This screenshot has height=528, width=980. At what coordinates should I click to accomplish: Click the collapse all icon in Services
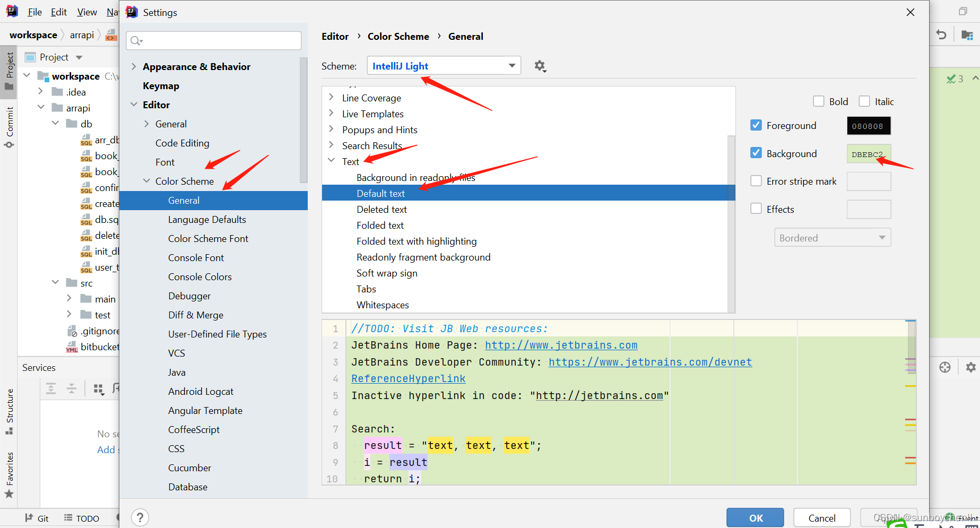(x=72, y=389)
